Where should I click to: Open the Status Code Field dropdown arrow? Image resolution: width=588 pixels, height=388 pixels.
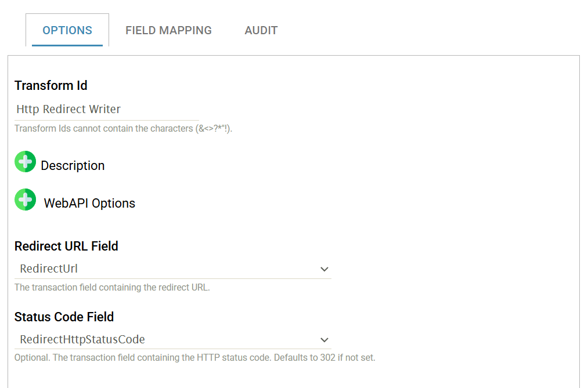click(324, 340)
